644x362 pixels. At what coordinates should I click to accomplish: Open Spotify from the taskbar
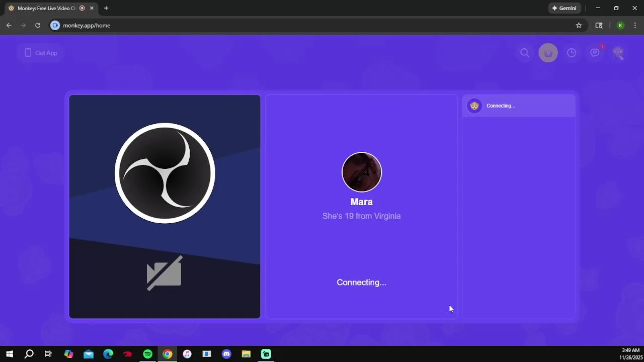(x=147, y=354)
